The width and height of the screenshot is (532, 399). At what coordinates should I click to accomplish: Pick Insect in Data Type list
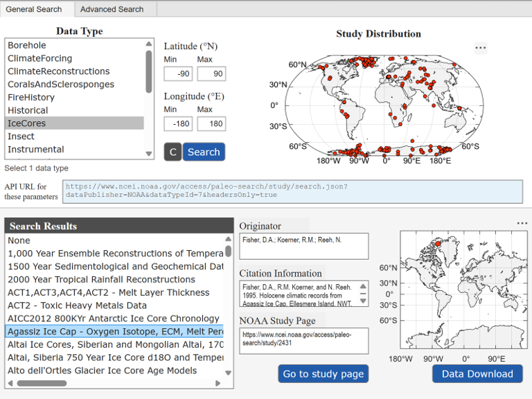click(74, 136)
